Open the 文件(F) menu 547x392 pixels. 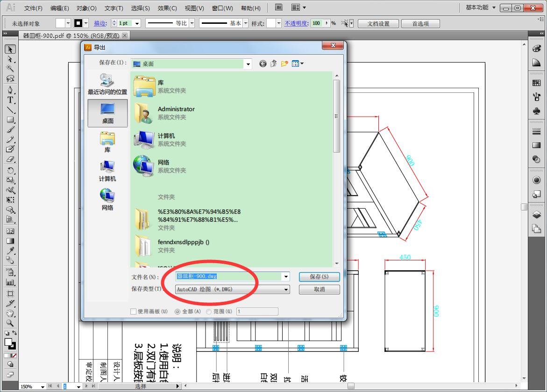(x=33, y=8)
